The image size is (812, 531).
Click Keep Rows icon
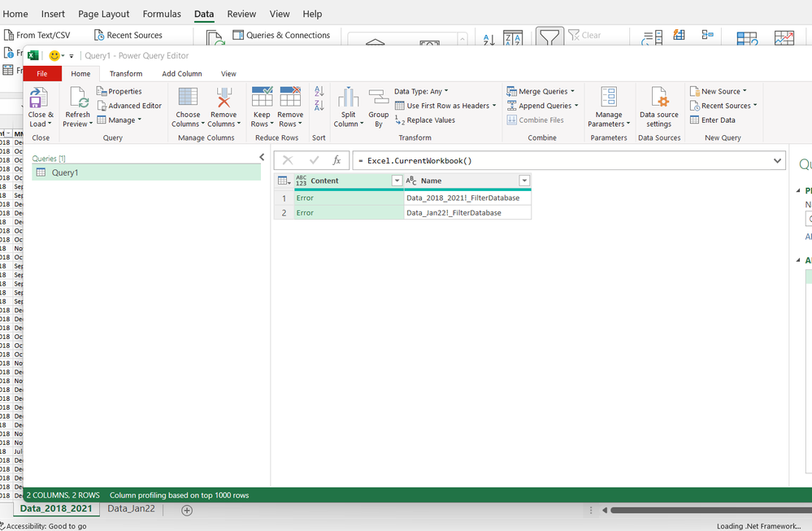point(262,97)
